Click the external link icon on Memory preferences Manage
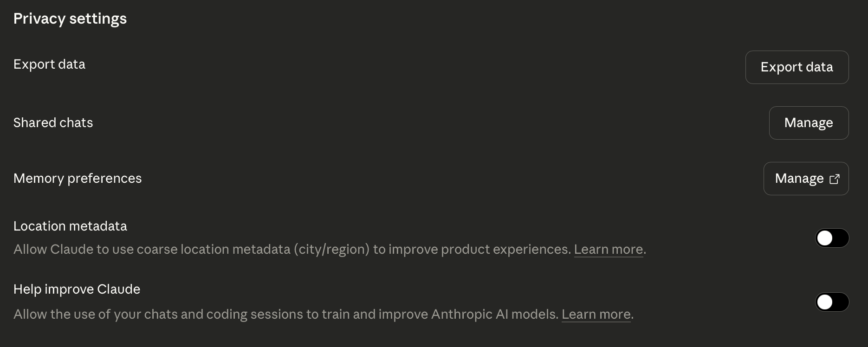868x347 pixels. coord(835,179)
